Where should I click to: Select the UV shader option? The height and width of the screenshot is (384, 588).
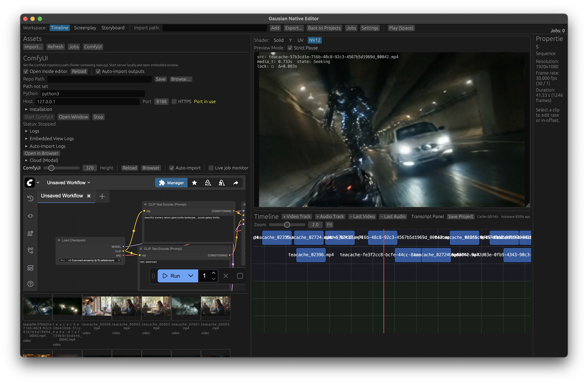300,40
